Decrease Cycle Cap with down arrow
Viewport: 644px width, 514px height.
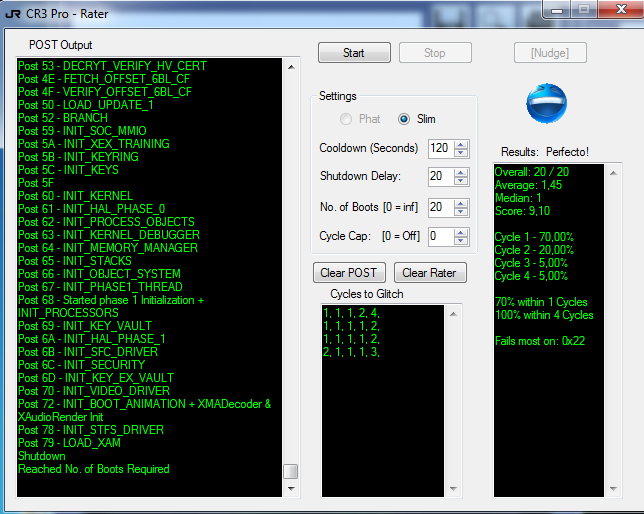pos(461,241)
